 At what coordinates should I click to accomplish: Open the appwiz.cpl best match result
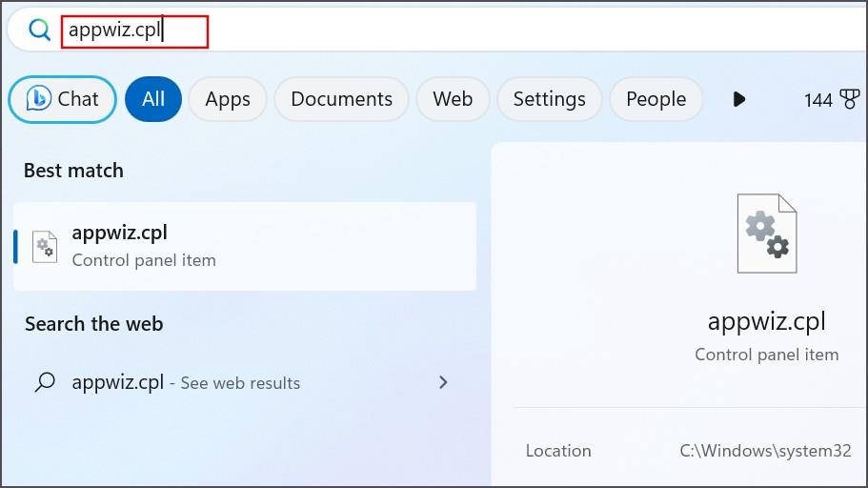point(245,247)
